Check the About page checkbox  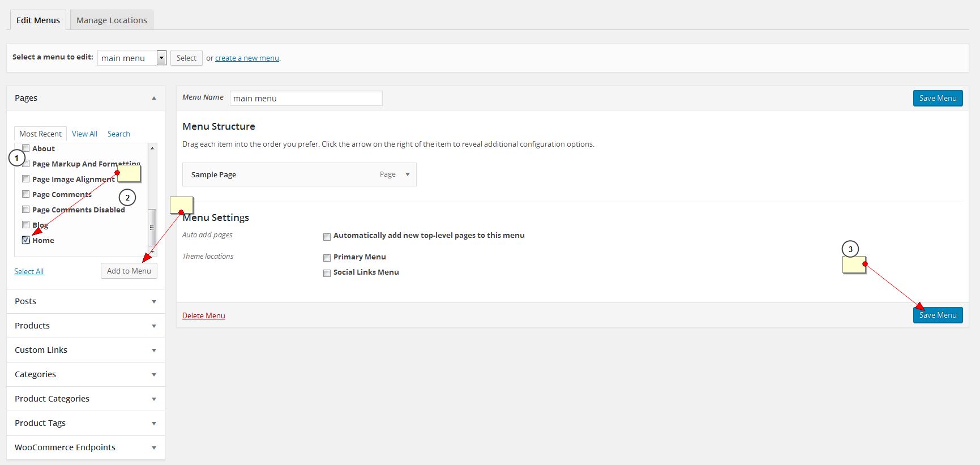pos(25,148)
